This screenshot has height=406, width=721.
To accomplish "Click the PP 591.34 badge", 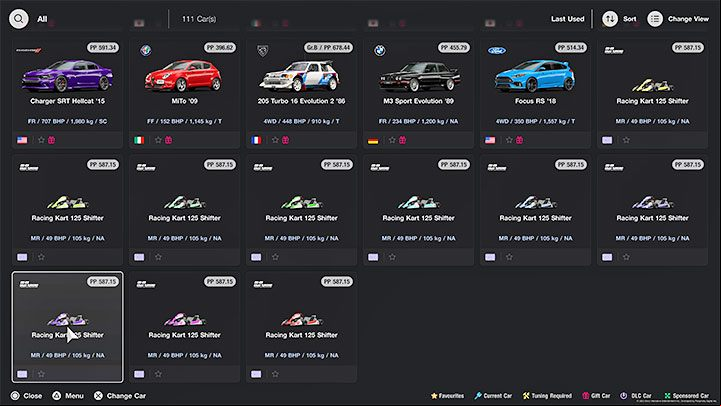I will 103,47.
